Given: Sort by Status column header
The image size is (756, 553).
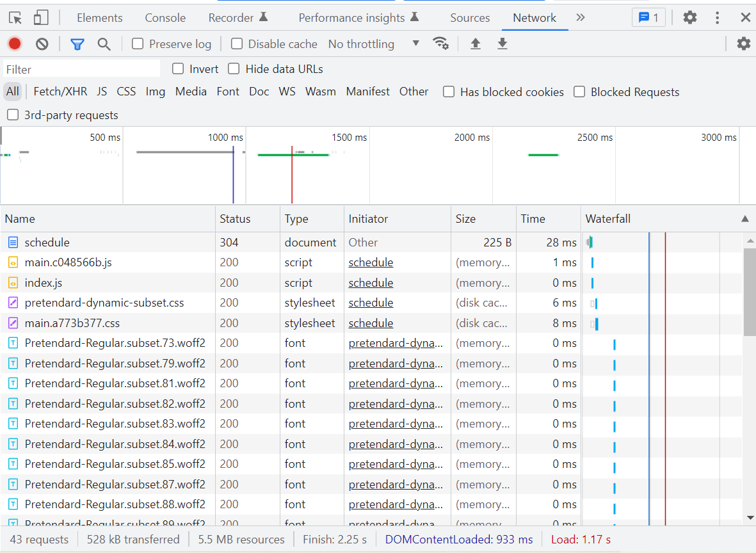Looking at the screenshot, I should point(247,219).
